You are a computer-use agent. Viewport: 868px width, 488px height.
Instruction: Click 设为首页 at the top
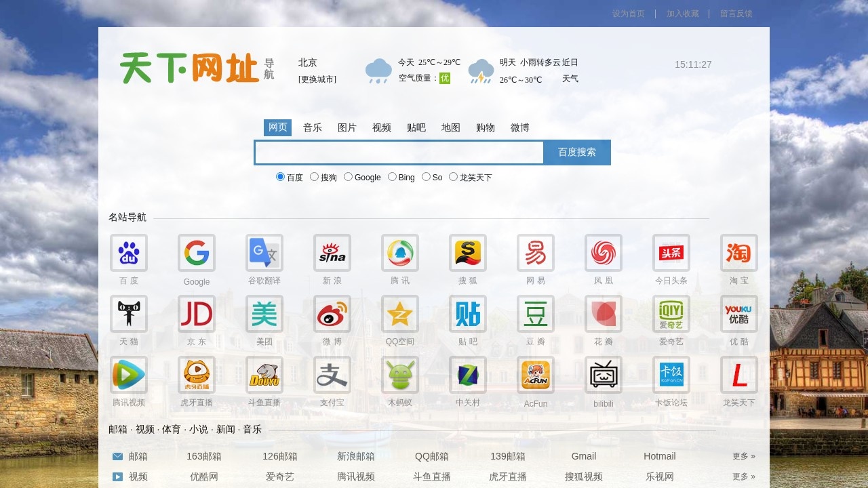[x=629, y=14]
